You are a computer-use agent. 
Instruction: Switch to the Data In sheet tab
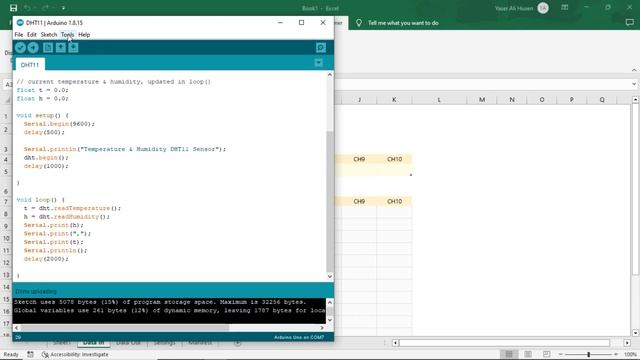coord(93,343)
